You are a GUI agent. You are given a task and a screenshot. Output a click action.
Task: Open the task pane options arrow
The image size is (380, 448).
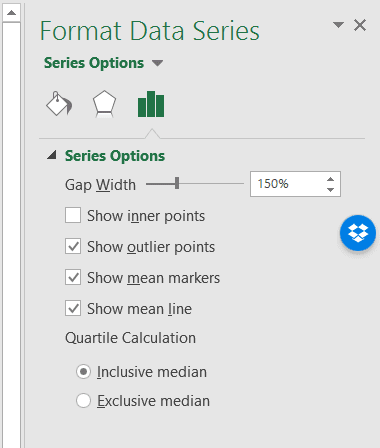(x=338, y=25)
